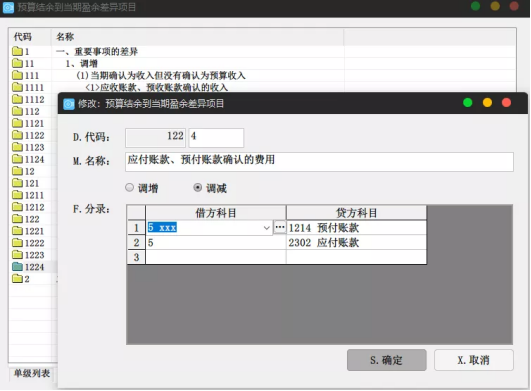Click folder icon of code 1
531x391 pixels.
coord(17,51)
